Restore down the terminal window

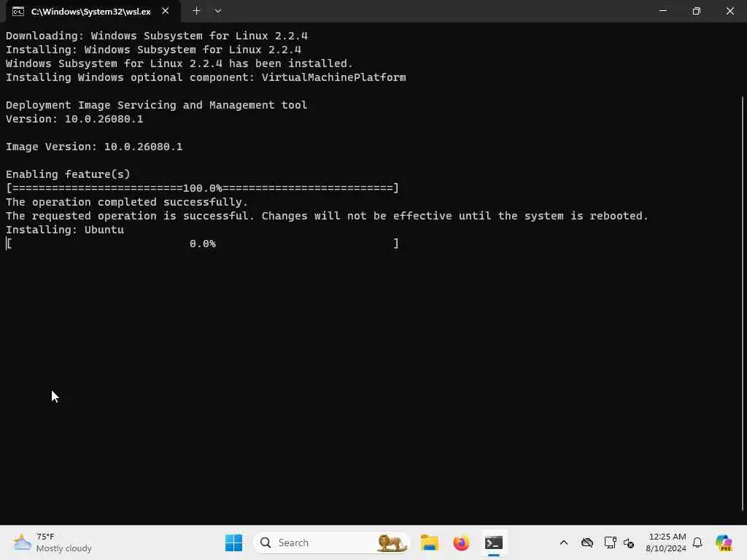tap(696, 10)
